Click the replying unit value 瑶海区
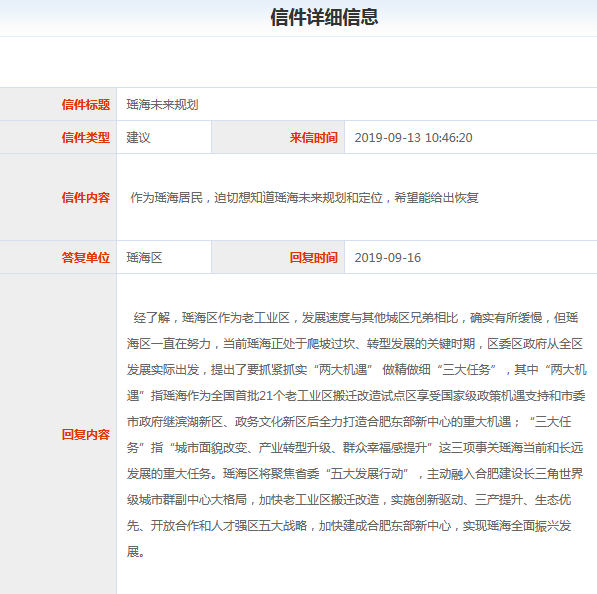597x594 pixels. [144, 257]
